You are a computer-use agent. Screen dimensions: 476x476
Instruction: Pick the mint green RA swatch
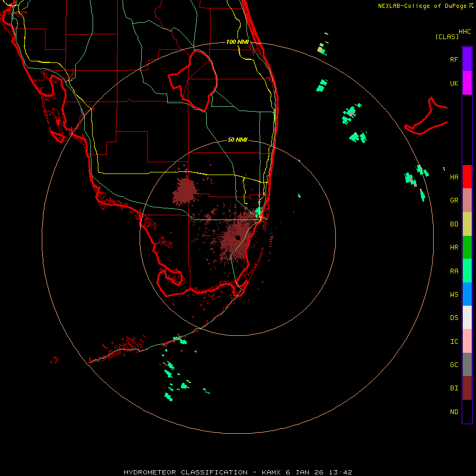tap(467, 271)
